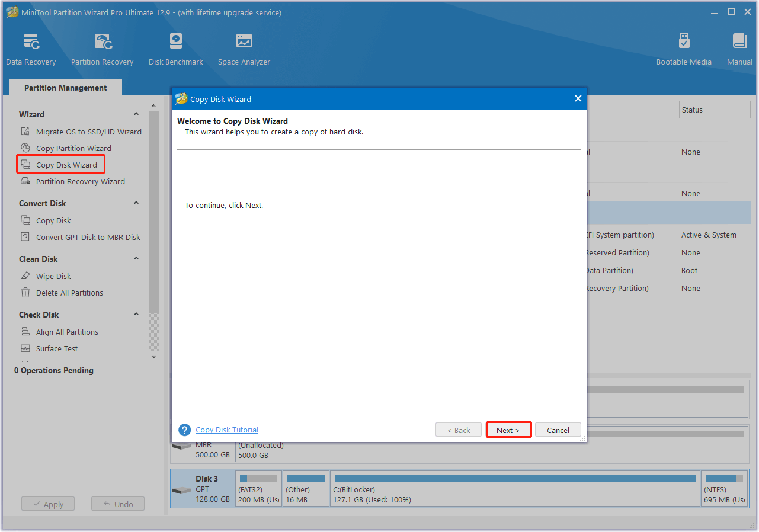Open Data Recovery tool
759x532 pixels.
point(31,49)
